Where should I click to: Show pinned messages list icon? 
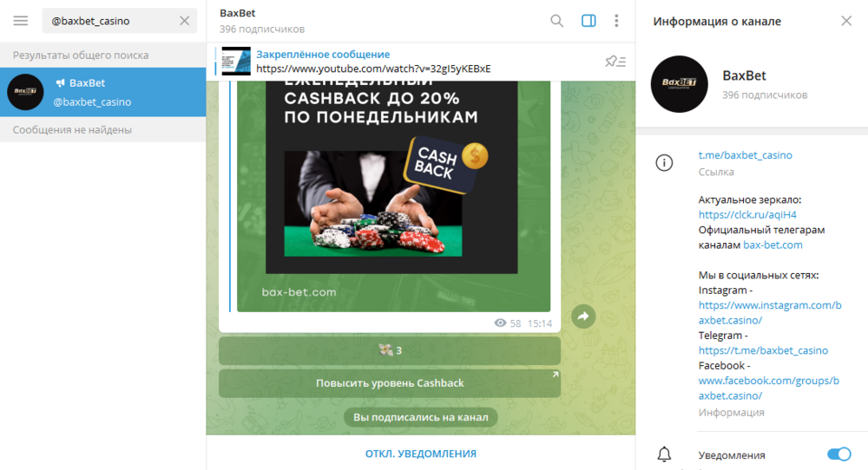click(x=615, y=62)
